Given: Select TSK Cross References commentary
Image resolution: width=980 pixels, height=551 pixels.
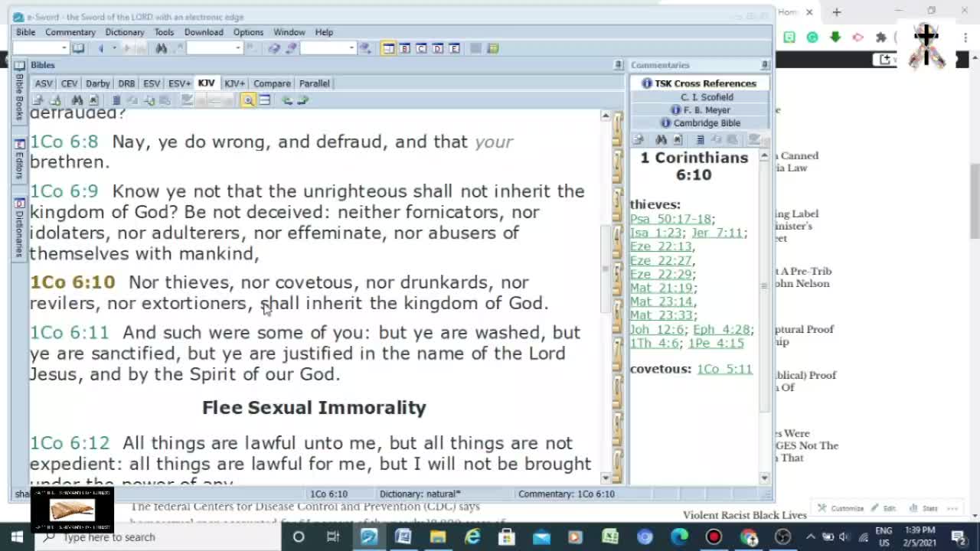Looking at the screenshot, I should coord(699,83).
